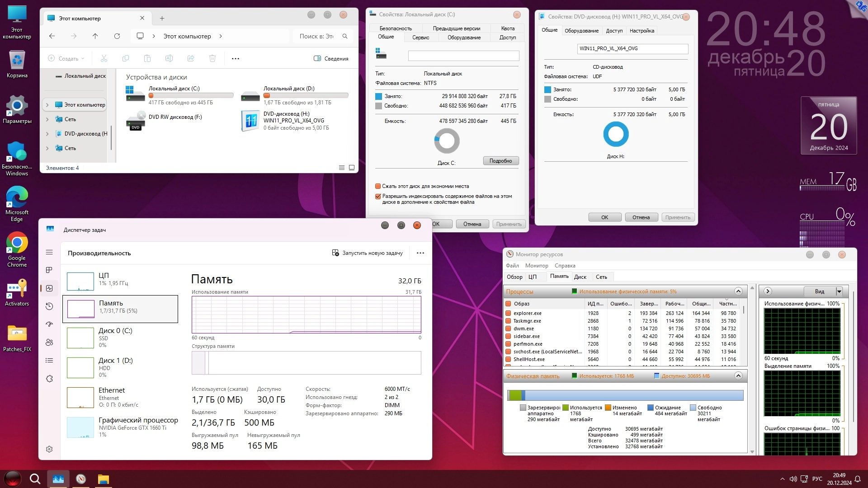Open Task Manager hamburger navigation menu
The image size is (868, 488).
(49, 252)
